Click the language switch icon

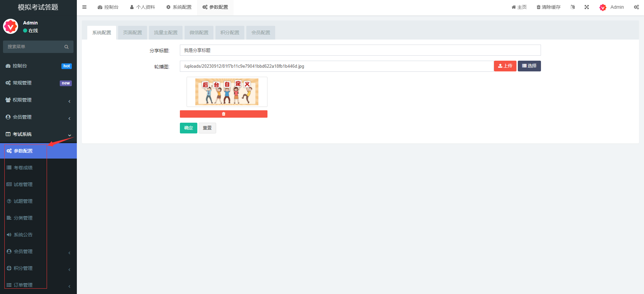[573, 7]
